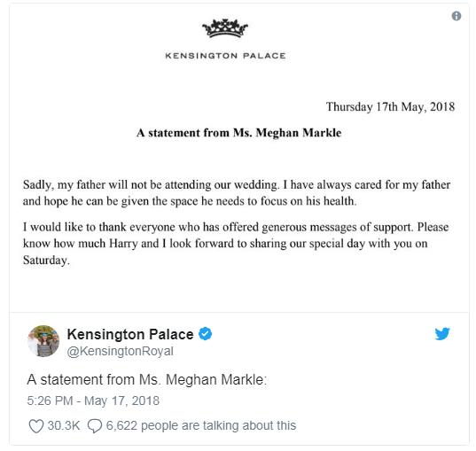Viewport: 476px width, 451px height.
Task: Click the 30.3K likes count
Action: (x=64, y=425)
